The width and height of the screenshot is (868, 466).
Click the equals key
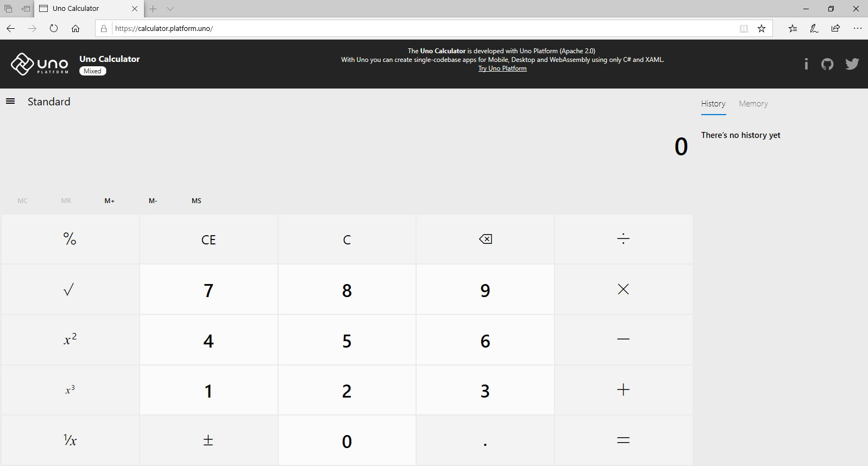[624, 440]
